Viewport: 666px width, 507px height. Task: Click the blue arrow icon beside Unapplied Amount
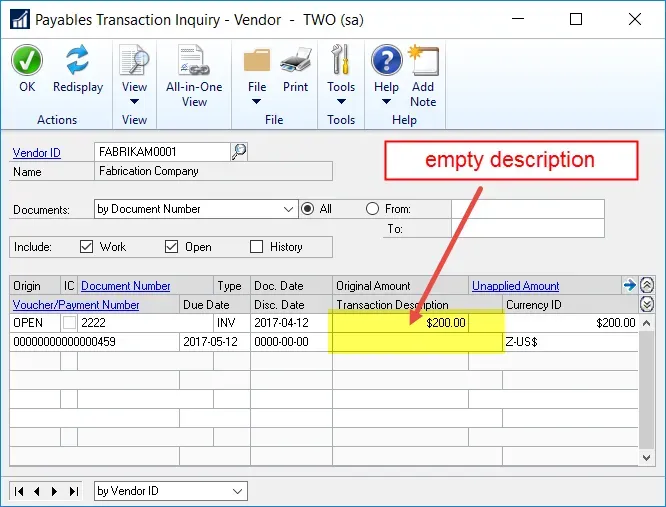pos(629,286)
